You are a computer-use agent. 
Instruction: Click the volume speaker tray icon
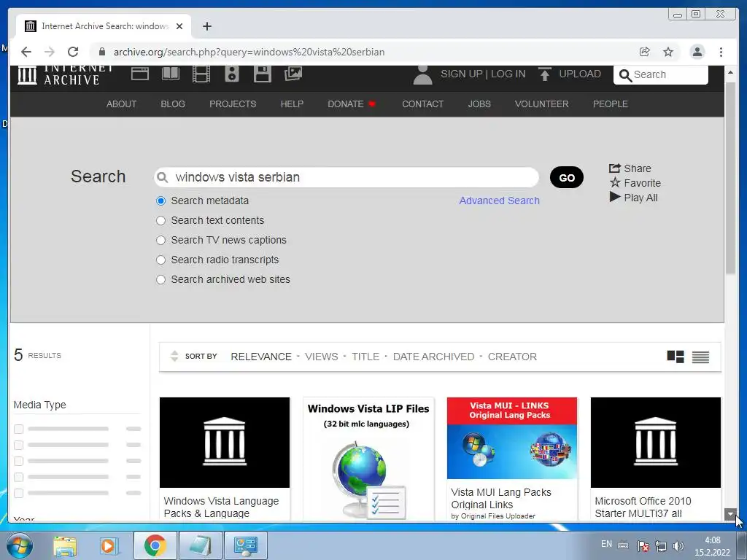[678, 545]
